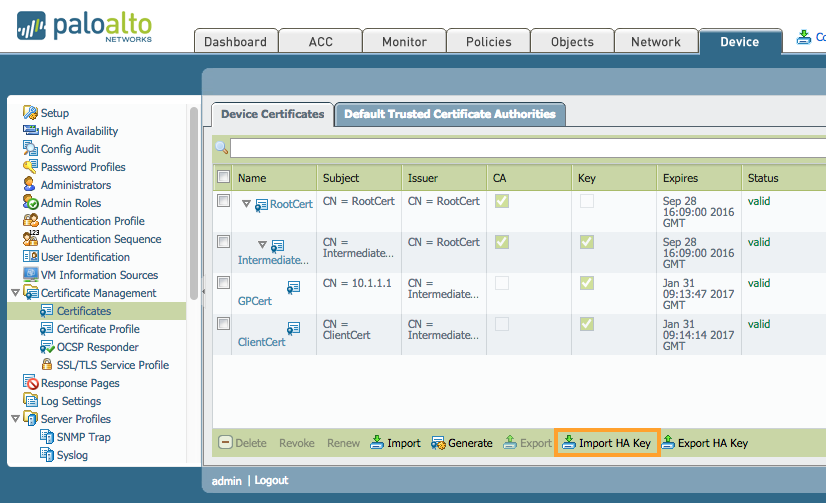Click the Import HA Key icon

(x=568, y=442)
